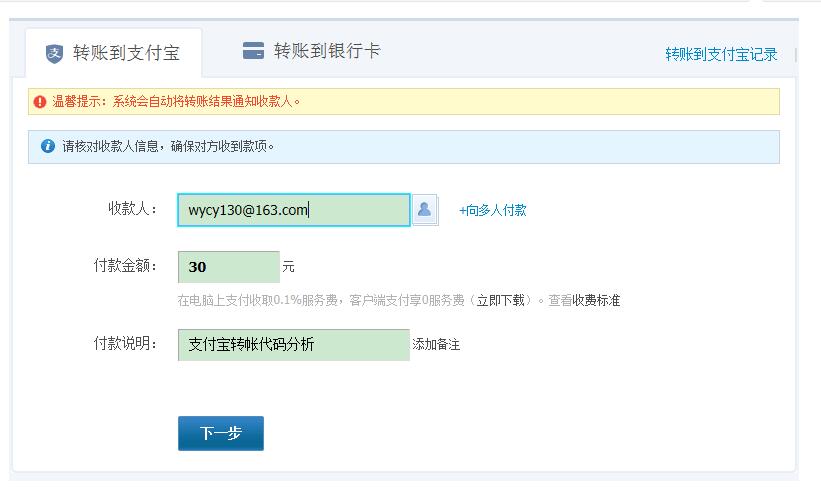Click the Alipay shield icon on first tab
Viewport: 821px width, 487px height.
[54, 53]
